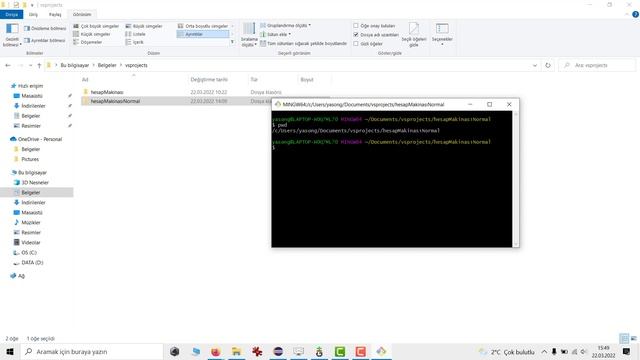Go up one folder level arrow
Viewport: 640px width, 360px height.
[39, 65]
